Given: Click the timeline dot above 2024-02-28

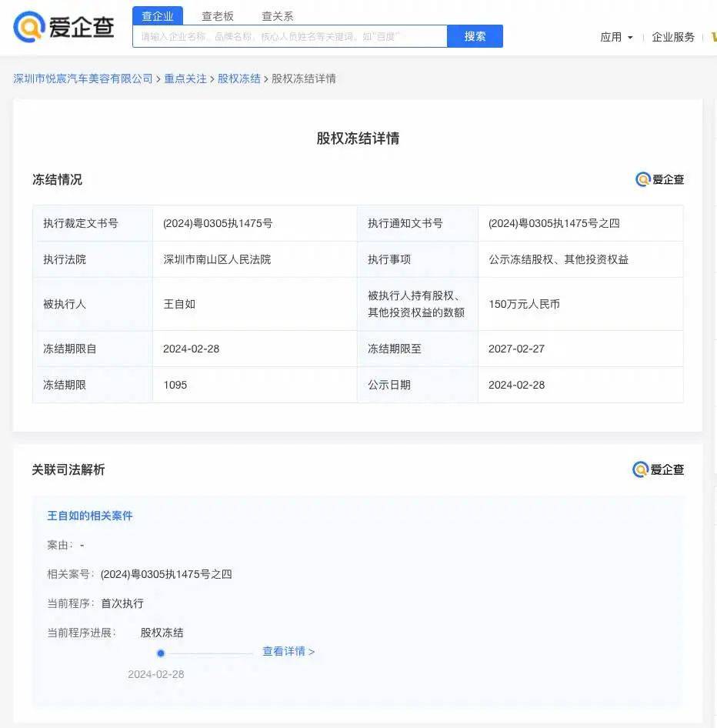Looking at the screenshot, I should pyautogui.click(x=161, y=653).
